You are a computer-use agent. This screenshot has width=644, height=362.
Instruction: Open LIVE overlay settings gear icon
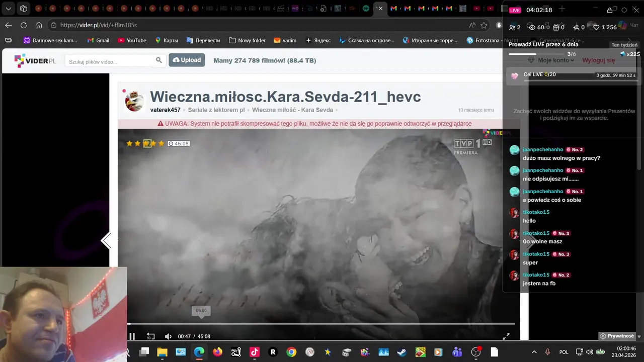click(x=624, y=10)
